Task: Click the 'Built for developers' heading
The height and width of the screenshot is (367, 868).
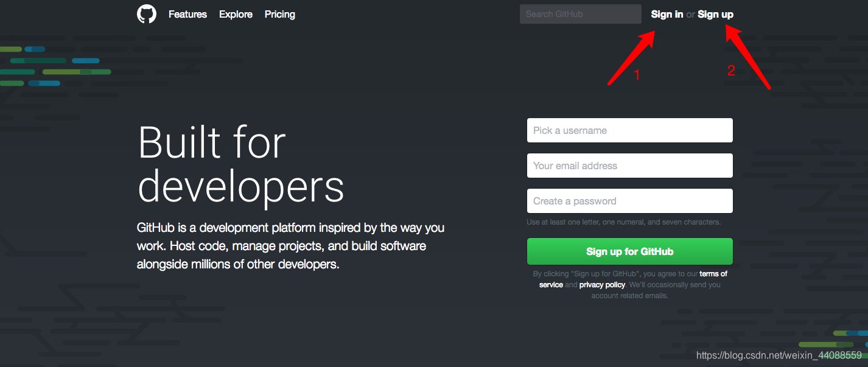Action: pyautogui.click(x=241, y=164)
